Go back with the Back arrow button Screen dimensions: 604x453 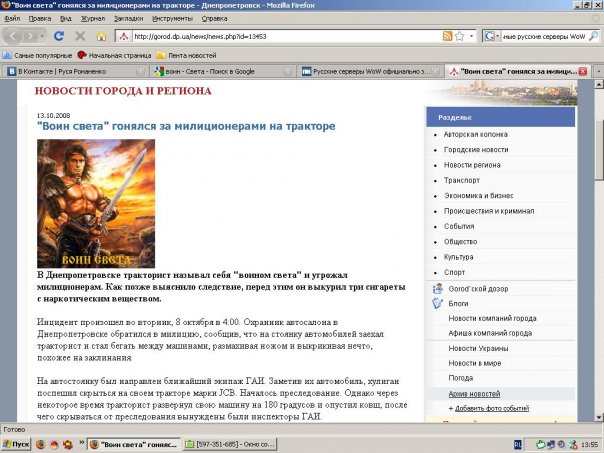click(13, 36)
